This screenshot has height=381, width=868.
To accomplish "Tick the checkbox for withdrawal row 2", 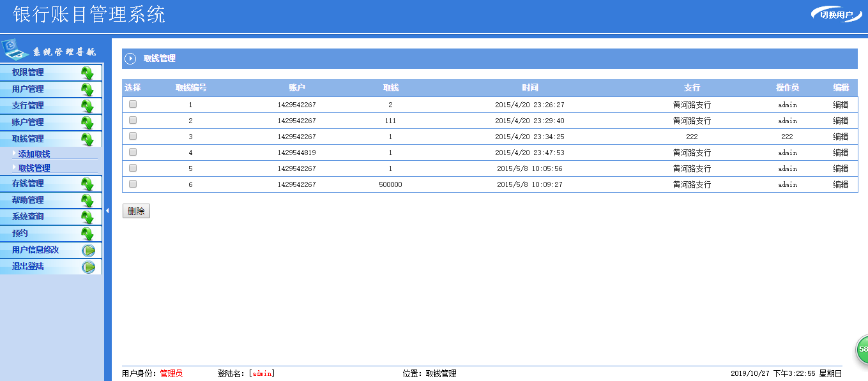I will (x=133, y=120).
